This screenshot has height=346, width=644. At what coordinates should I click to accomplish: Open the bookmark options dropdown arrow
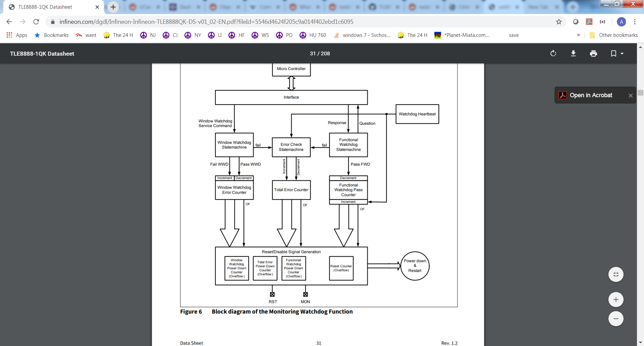[x=622, y=53]
